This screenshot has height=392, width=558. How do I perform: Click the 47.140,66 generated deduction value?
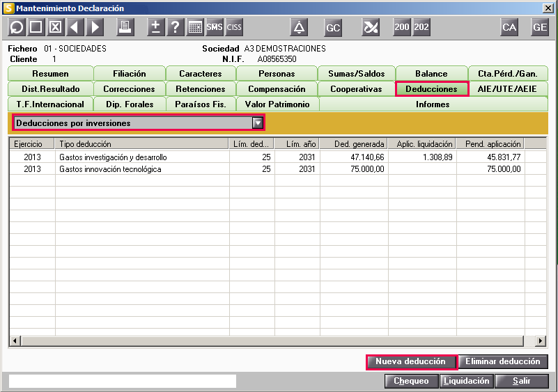(367, 157)
